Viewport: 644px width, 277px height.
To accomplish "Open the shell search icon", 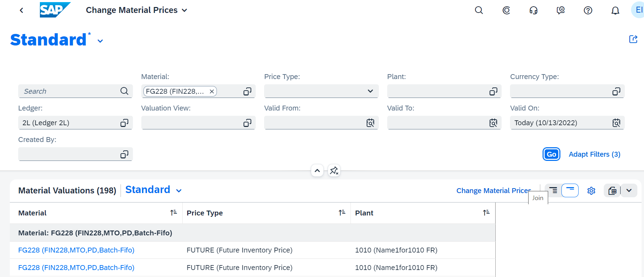I will point(479,10).
